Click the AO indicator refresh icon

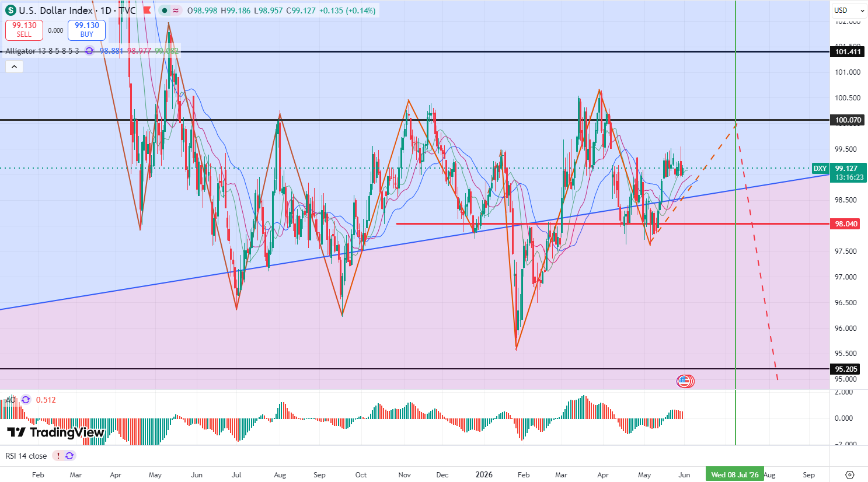point(26,400)
